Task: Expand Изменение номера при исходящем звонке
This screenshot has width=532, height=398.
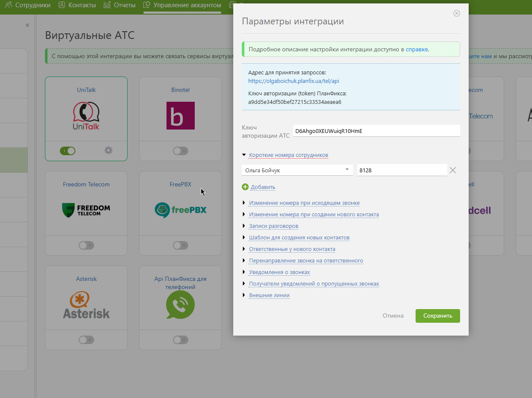Action: tap(304, 203)
